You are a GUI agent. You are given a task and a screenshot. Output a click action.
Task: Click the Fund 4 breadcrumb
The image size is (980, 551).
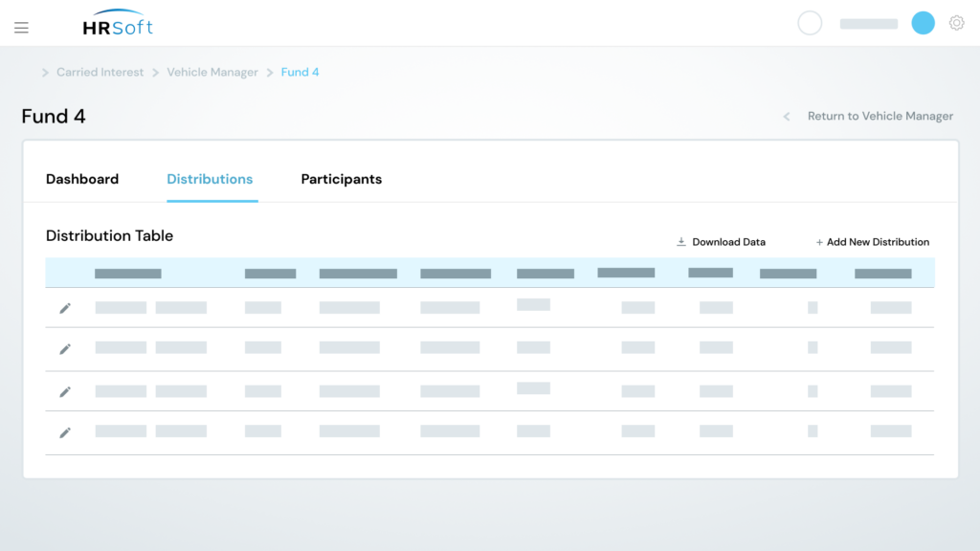(x=300, y=73)
